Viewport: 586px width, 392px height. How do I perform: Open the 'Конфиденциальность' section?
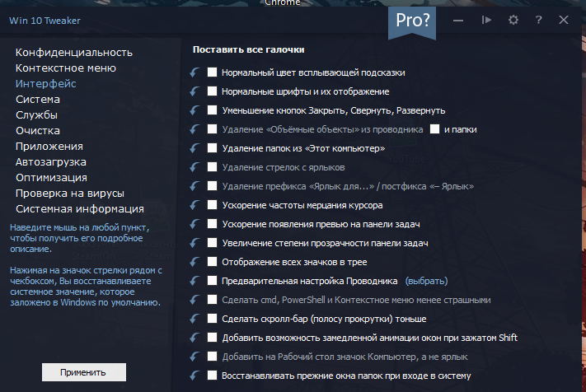pyautogui.click(x=74, y=53)
